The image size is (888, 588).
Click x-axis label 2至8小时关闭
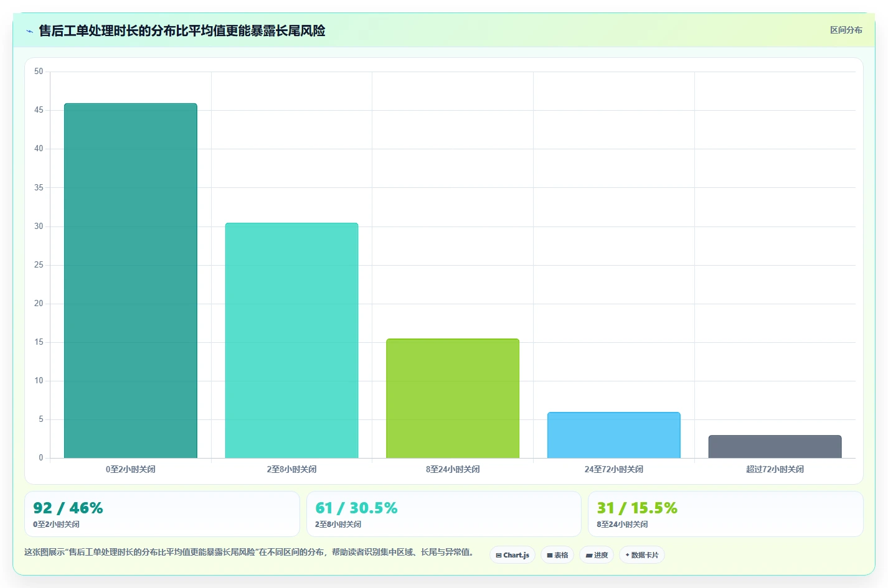point(291,469)
